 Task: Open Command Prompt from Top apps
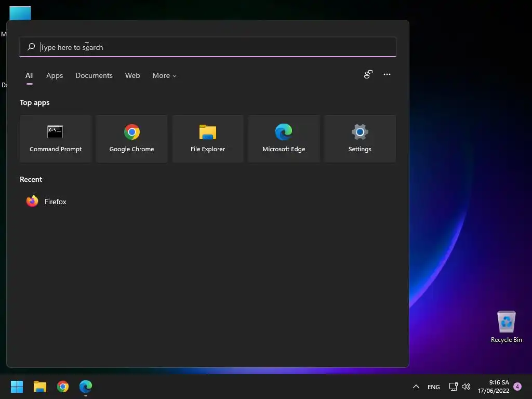coord(56,139)
